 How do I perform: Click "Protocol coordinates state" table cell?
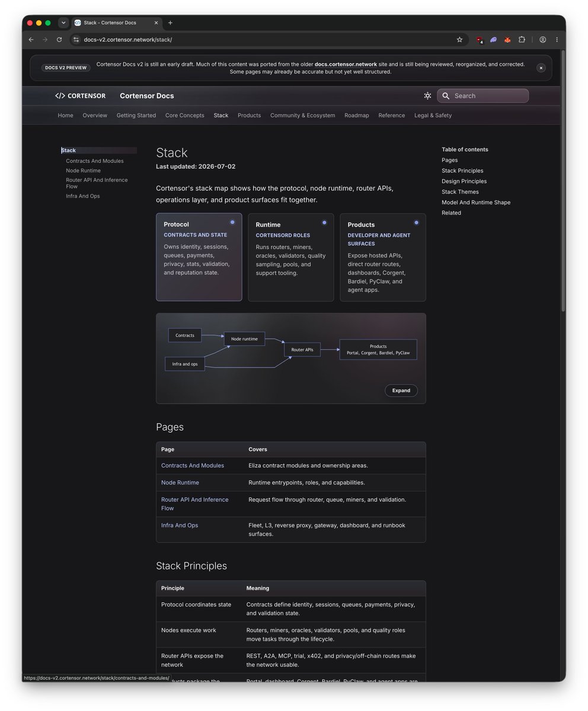196,605
